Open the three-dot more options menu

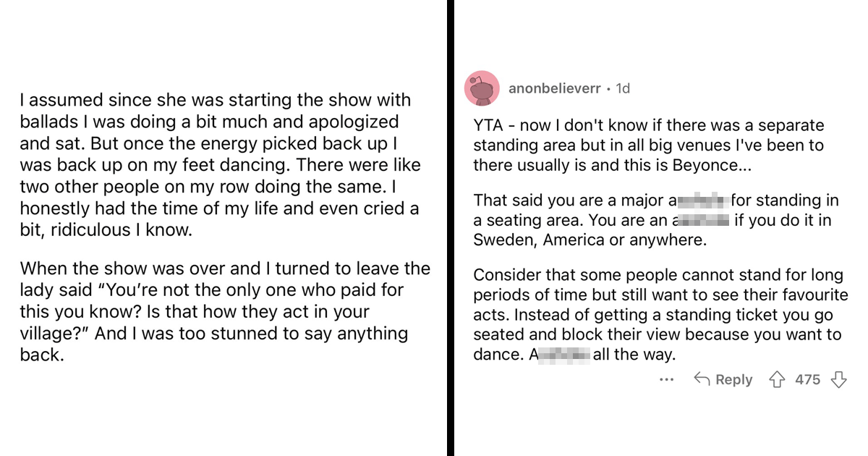(667, 379)
